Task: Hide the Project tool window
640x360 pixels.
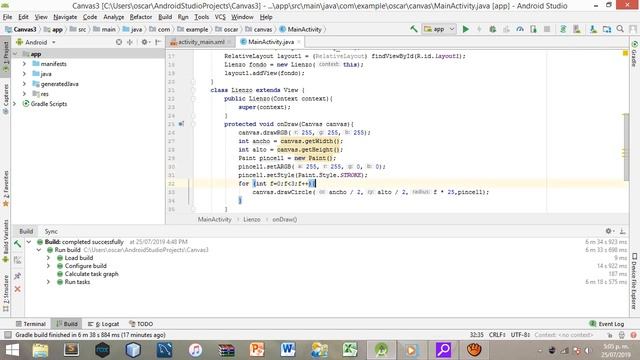Action: point(158,42)
